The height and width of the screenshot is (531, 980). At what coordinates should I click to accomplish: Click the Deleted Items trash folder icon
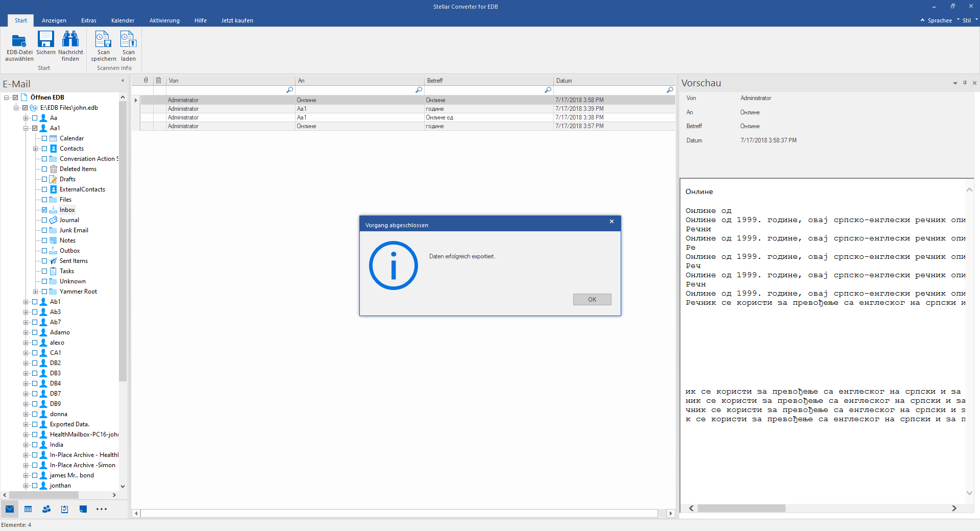pos(53,169)
